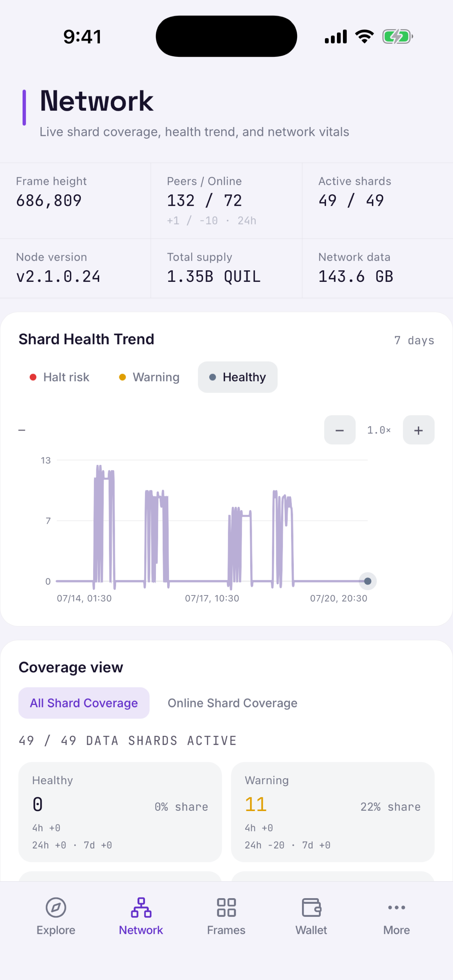Switch to Online Shard Coverage tab
Screen dimensions: 453x980
232,703
